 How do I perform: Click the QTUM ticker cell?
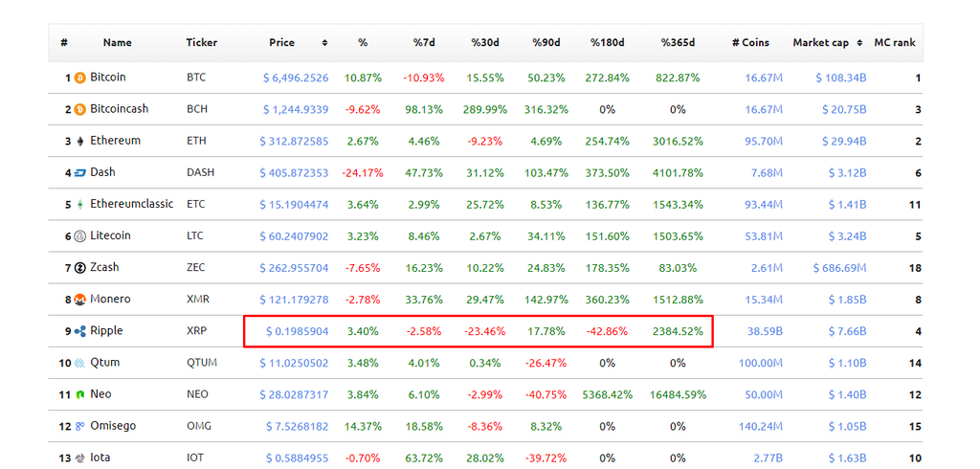pos(202,363)
